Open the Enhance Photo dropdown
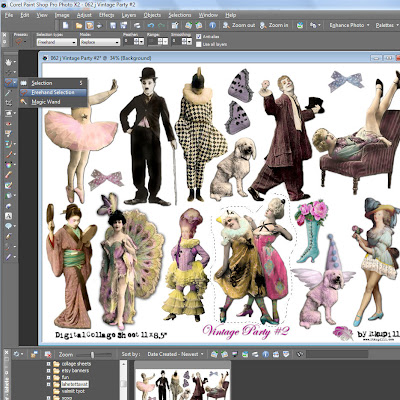 tap(349, 25)
